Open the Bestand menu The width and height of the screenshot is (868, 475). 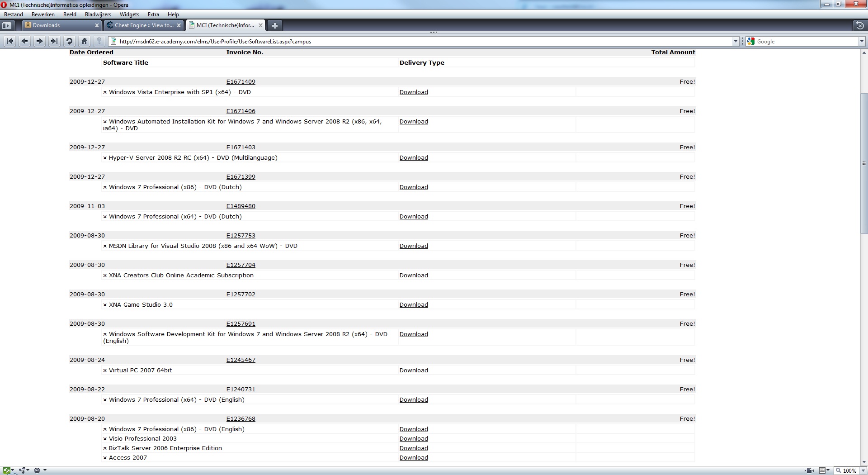coord(14,14)
